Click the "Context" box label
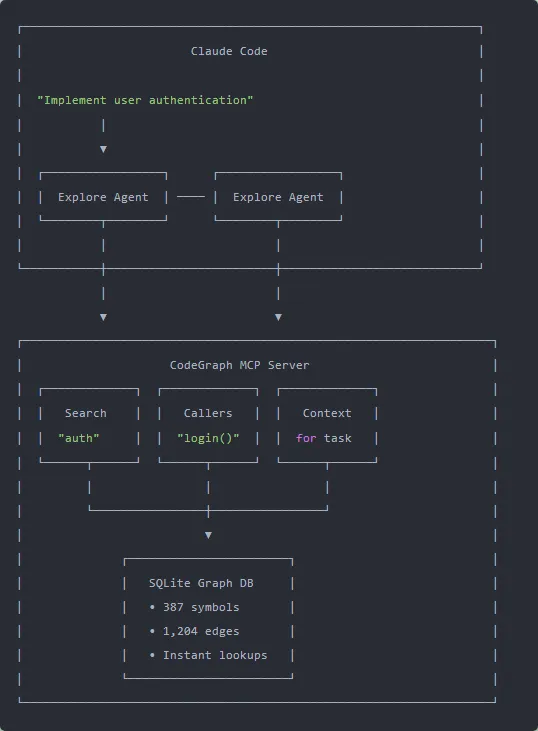Screen dimensions: 538x731 click(x=327, y=413)
